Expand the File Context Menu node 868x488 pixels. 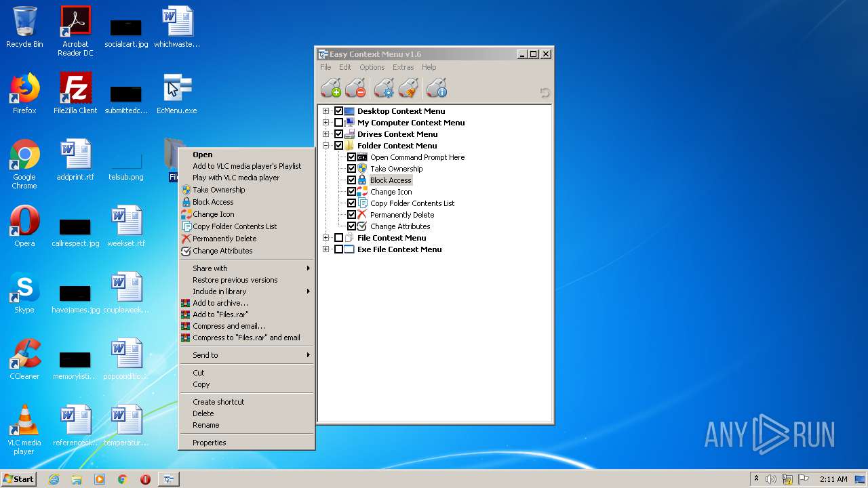coord(326,238)
